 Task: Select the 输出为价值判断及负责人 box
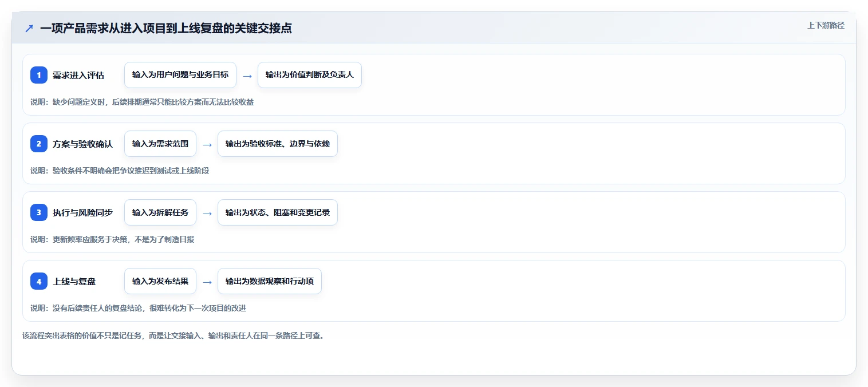pos(310,75)
